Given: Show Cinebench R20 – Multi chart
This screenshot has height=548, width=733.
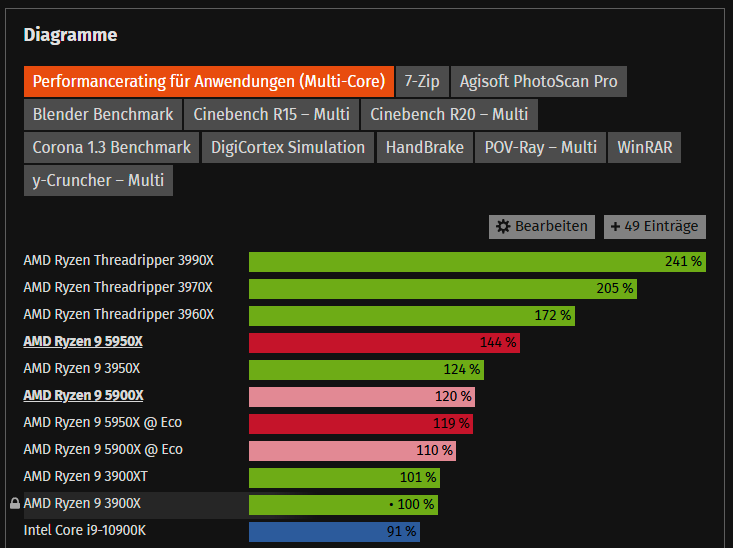Looking at the screenshot, I should (449, 115).
